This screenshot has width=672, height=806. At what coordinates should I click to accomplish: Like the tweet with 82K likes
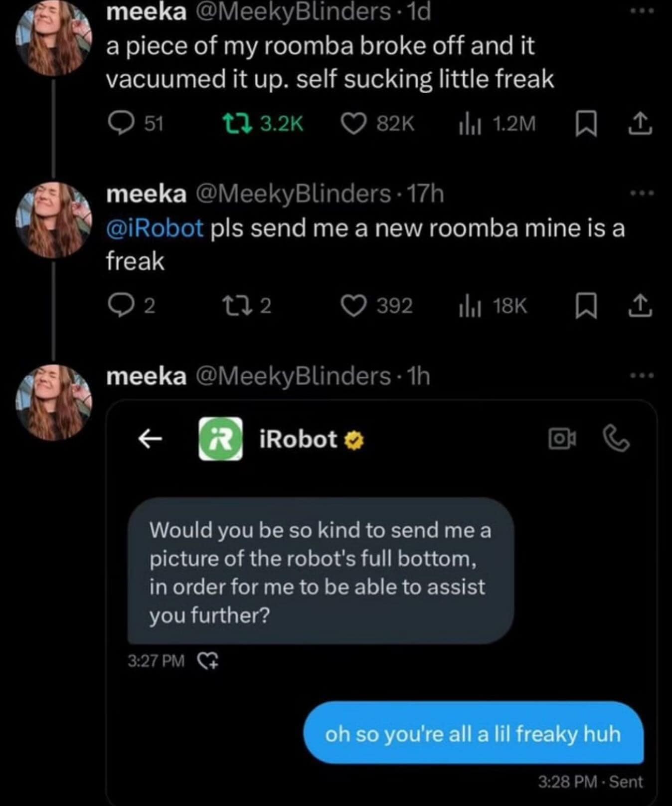pyautogui.click(x=353, y=123)
